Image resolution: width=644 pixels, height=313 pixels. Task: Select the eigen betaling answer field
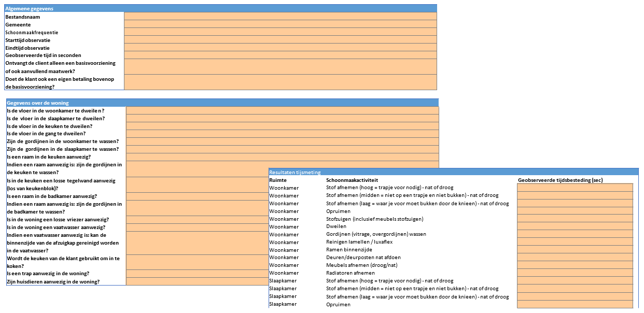pos(280,82)
